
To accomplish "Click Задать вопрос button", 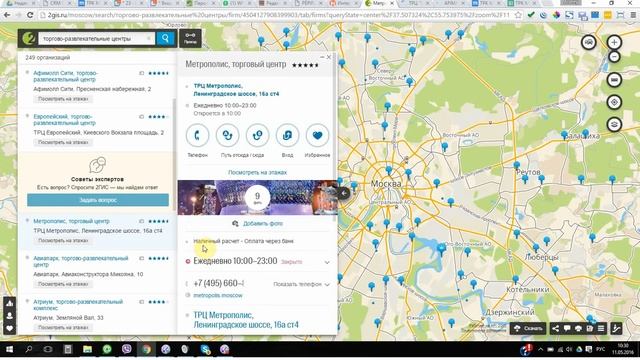I will coord(98,200).
